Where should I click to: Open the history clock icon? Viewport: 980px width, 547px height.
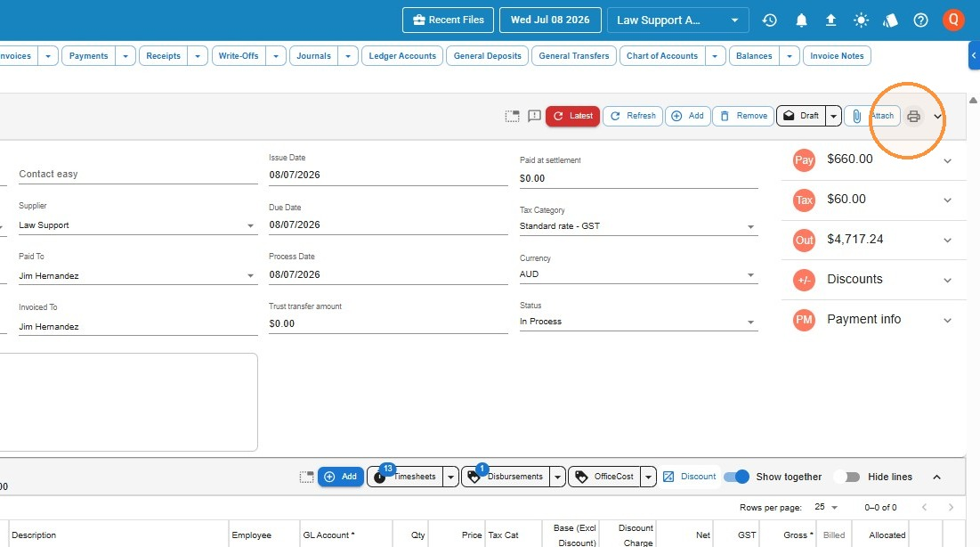(769, 20)
